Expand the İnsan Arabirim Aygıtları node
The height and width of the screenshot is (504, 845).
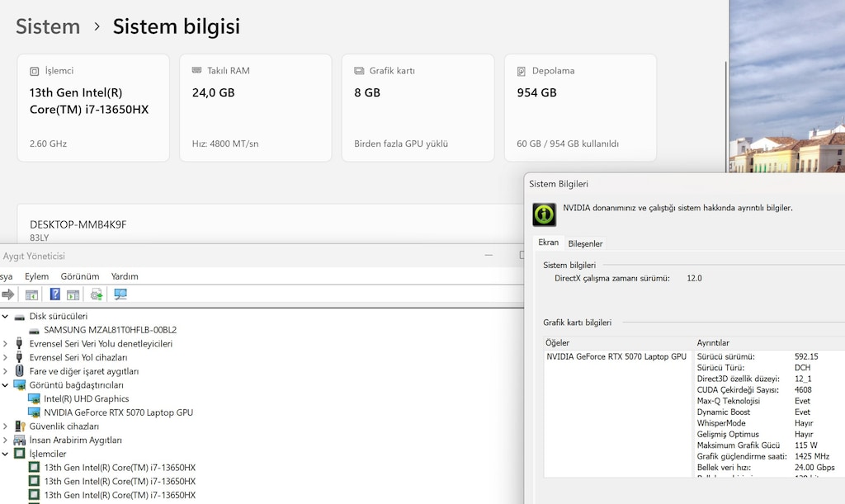click(x=6, y=440)
